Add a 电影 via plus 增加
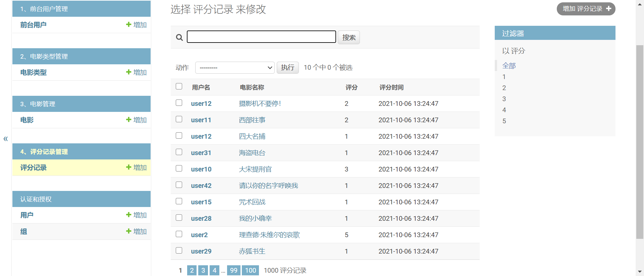The image size is (644, 276). 136,120
